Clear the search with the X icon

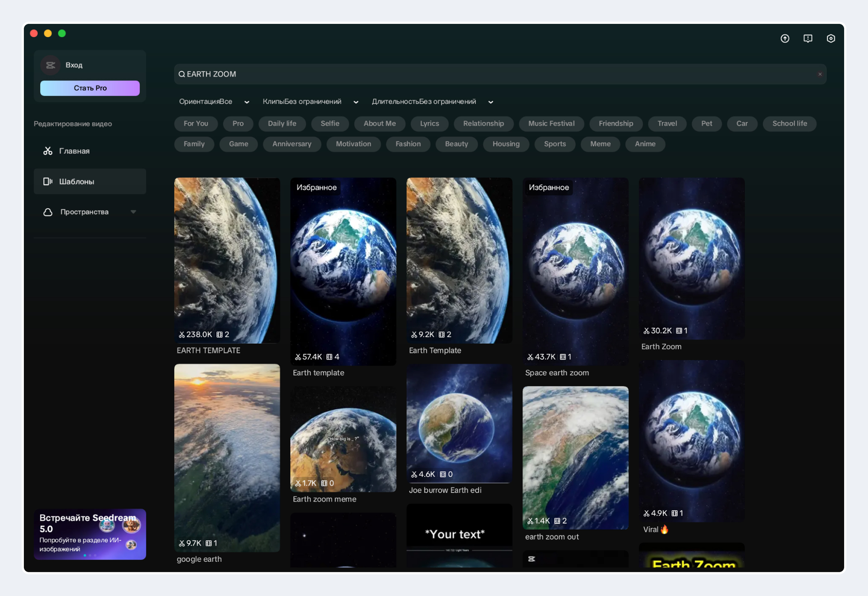[820, 74]
